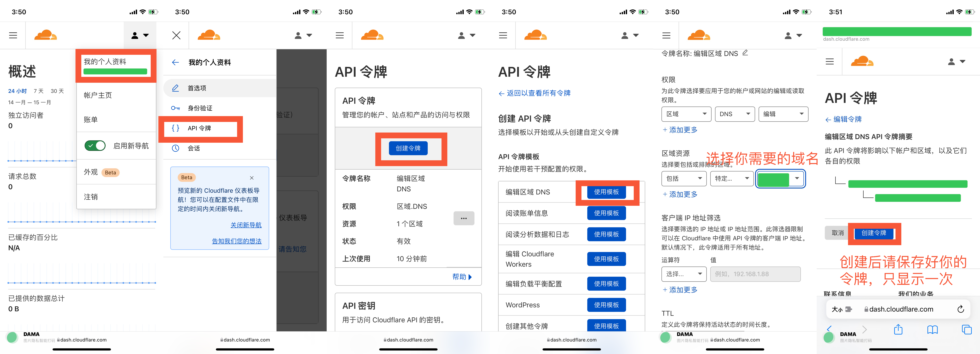The image size is (980, 354).
Task: Click the pencil icon beside 首选项
Action: [175, 88]
